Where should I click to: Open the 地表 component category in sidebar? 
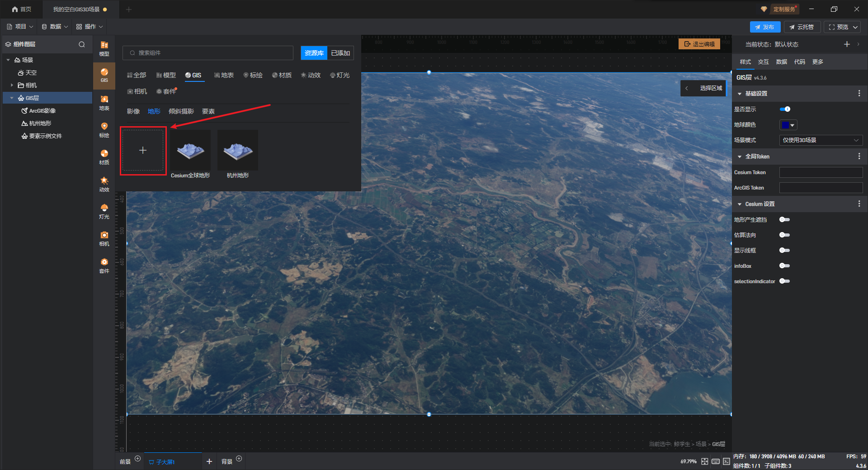[x=104, y=102]
